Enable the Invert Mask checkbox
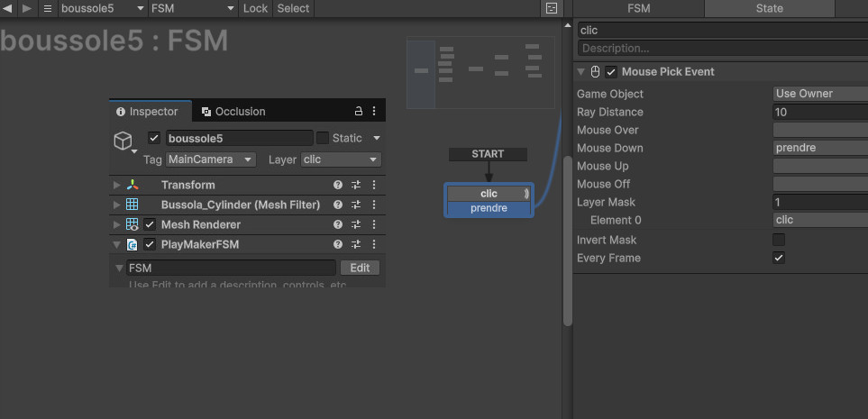 pyautogui.click(x=779, y=240)
